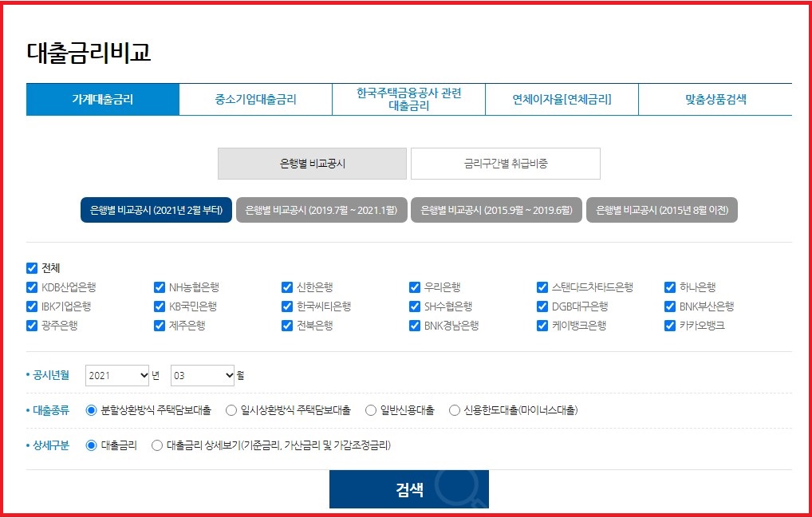812x518 pixels.
Task: Toggle 광주은행 checkbox
Action: [32, 326]
